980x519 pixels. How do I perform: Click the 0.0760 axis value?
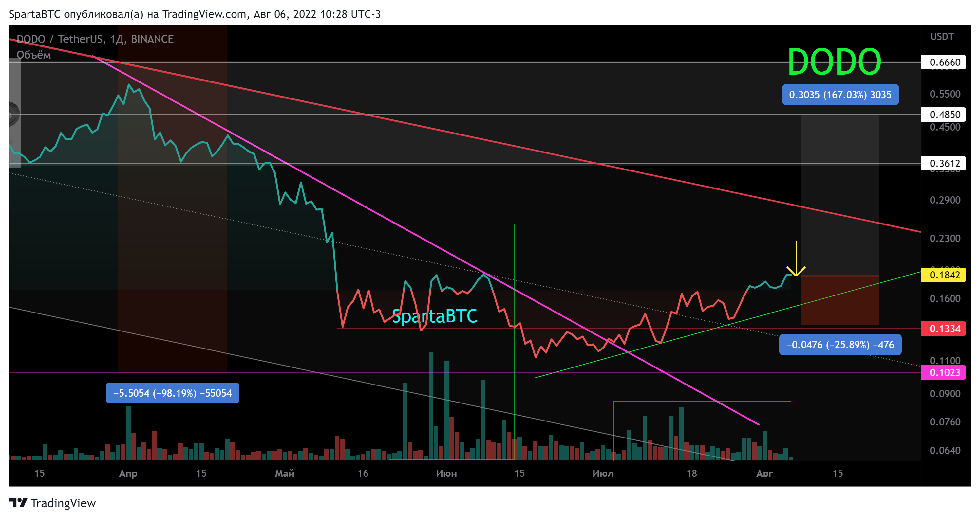click(945, 422)
